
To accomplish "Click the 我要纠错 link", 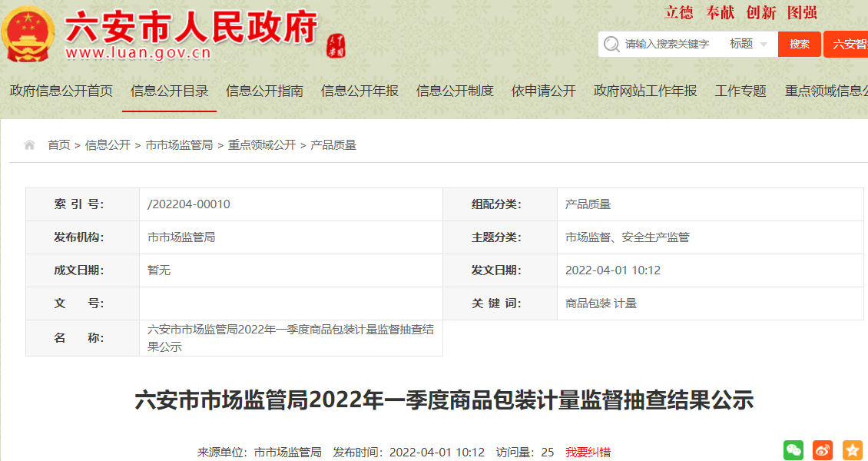I will point(588,453).
